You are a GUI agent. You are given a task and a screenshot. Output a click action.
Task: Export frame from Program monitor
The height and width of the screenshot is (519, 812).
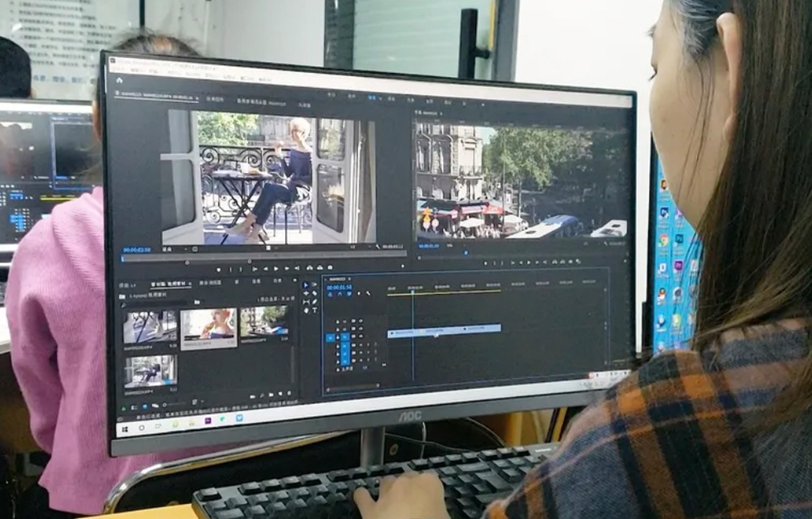[570, 262]
